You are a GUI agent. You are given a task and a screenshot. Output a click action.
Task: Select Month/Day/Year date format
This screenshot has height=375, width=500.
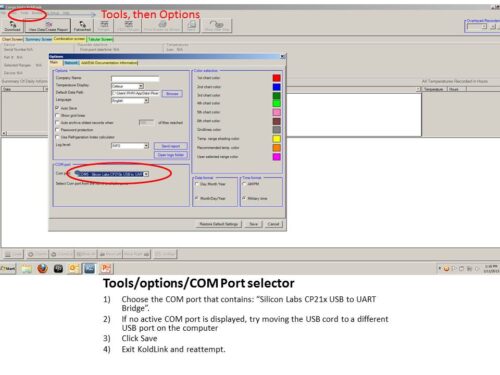pyautogui.click(x=197, y=198)
